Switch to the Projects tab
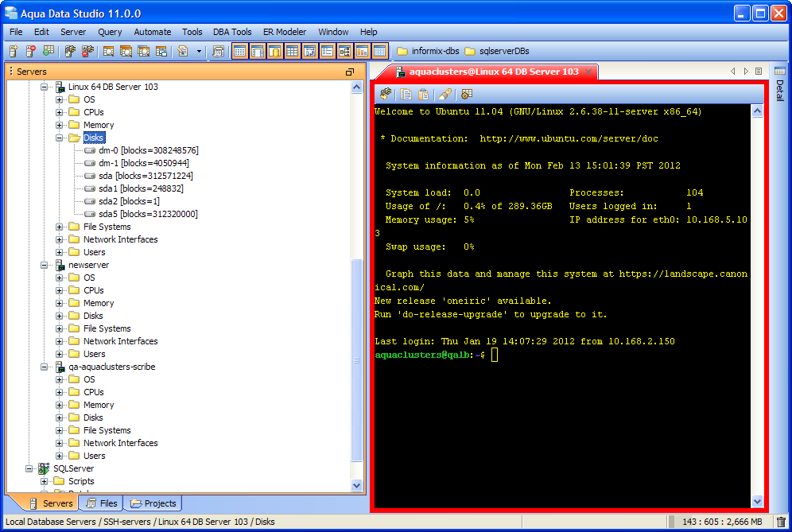The height and width of the screenshot is (532, 792). pos(153,503)
